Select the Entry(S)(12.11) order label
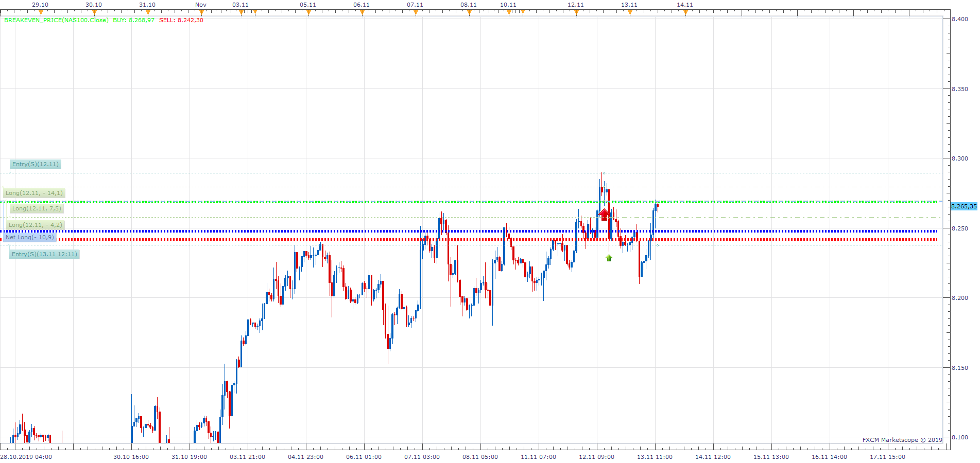 click(36, 164)
